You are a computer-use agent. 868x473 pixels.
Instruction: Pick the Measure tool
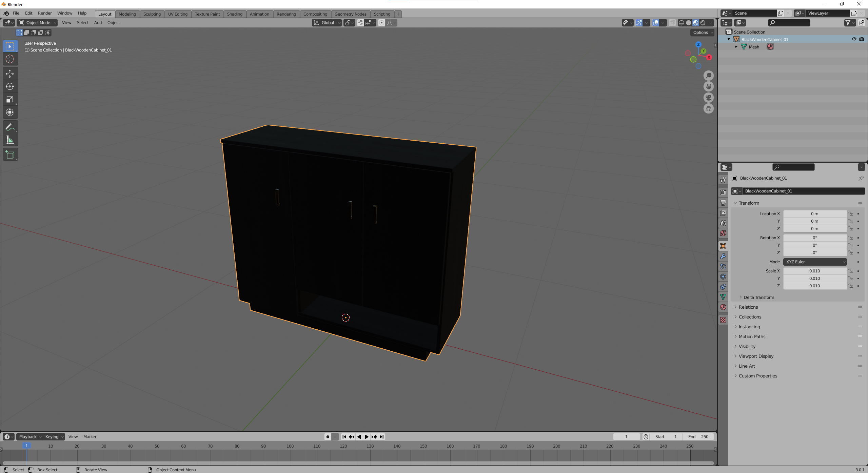click(10, 140)
